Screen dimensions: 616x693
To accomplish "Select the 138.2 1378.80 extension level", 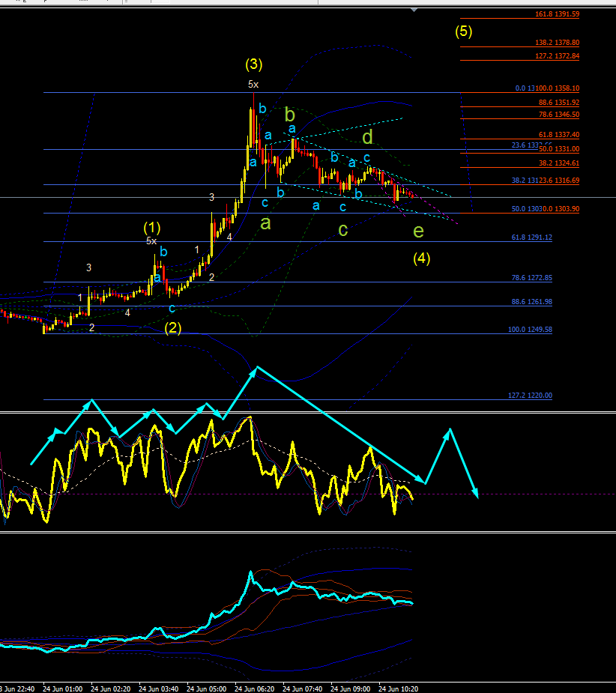I will [x=557, y=43].
